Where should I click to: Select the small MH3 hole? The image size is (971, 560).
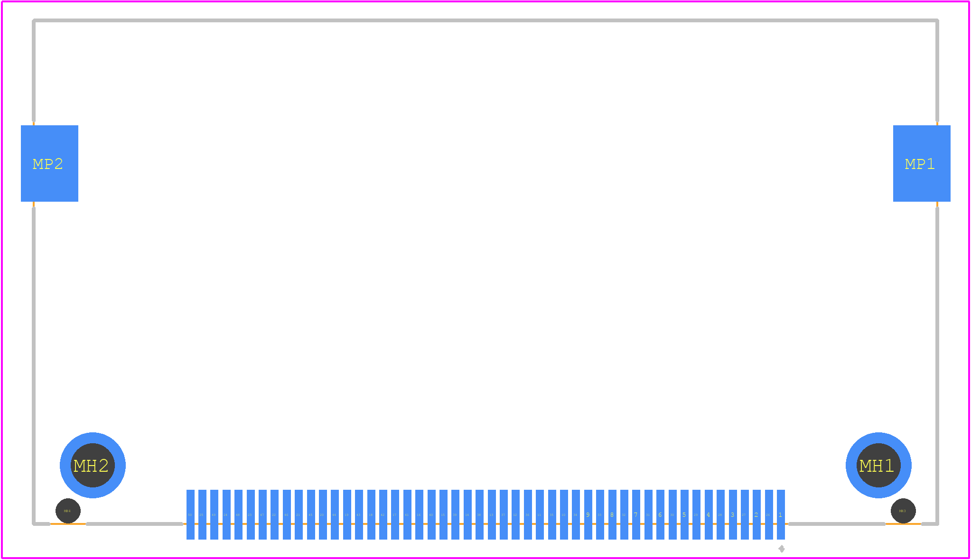(903, 511)
